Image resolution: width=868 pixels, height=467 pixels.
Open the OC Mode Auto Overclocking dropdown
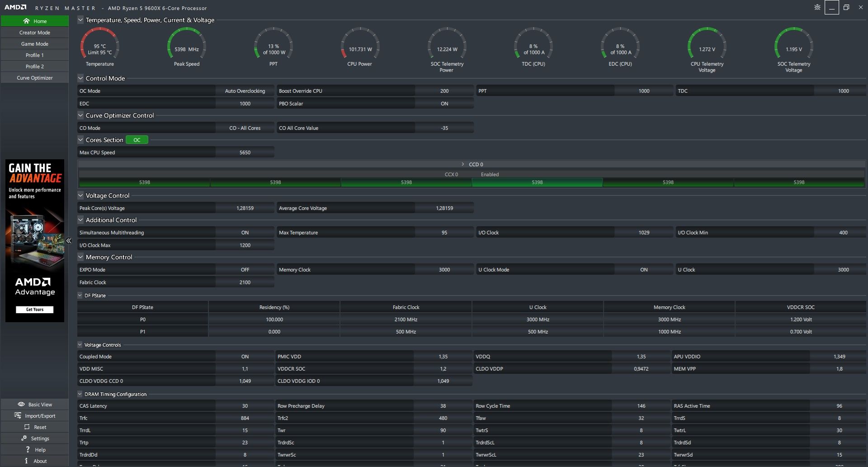point(245,91)
